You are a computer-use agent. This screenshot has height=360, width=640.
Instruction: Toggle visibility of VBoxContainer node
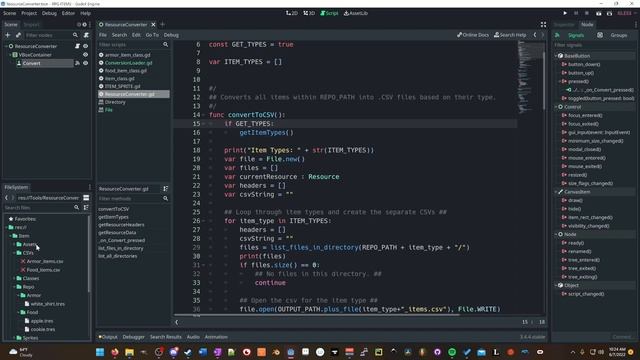[x=85, y=55]
